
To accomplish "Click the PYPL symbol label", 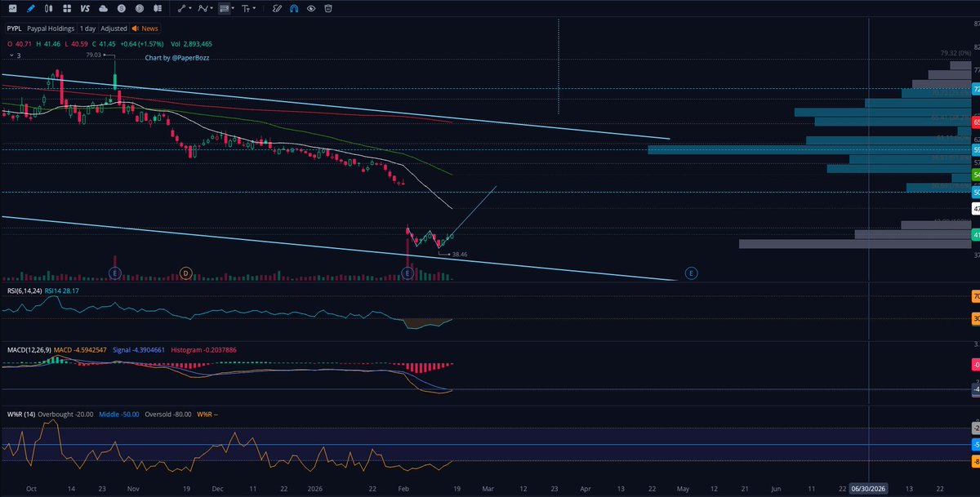I will 14,28.
